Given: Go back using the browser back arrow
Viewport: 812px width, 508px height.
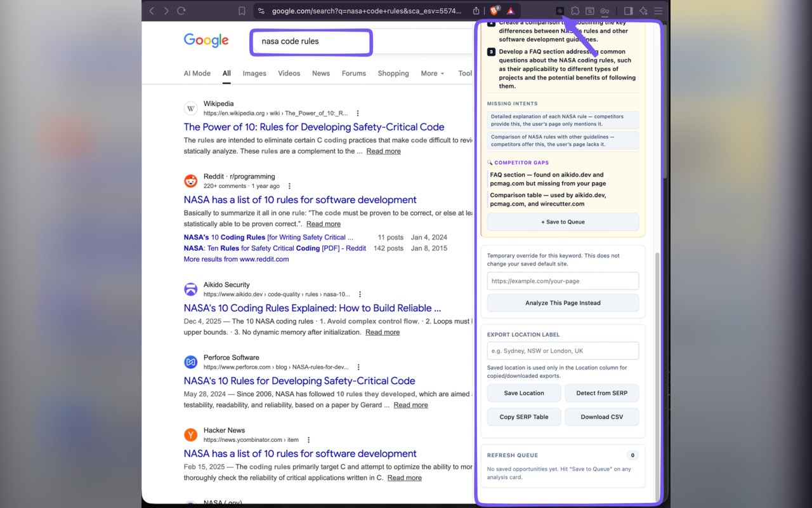Looking at the screenshot, I should pyautogui.click(x=152, y=11).
